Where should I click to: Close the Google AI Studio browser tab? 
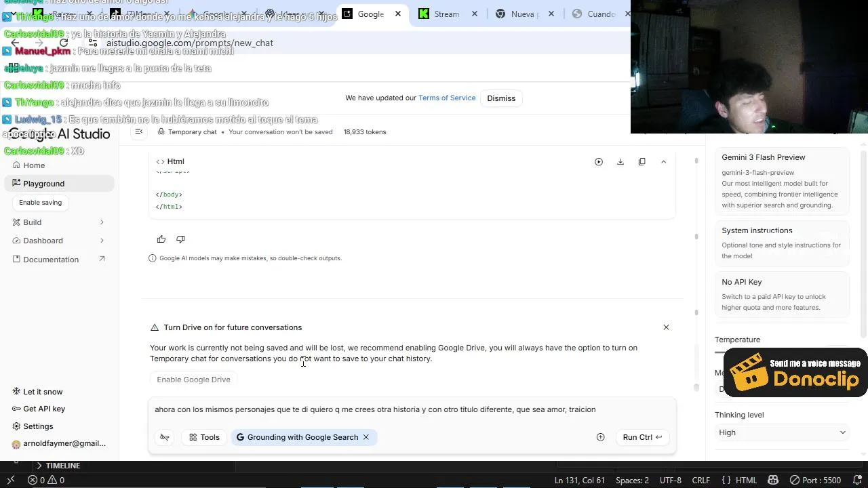(398, 14)
